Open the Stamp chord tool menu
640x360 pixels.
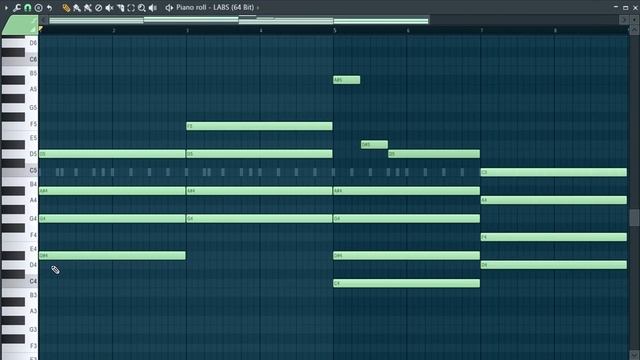(38, 8)
